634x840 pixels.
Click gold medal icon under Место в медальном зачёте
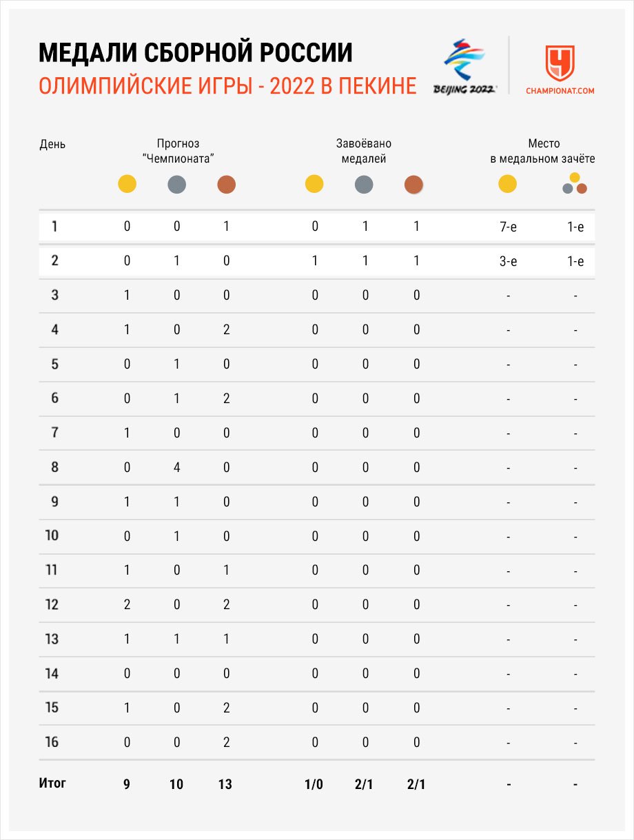507,185
